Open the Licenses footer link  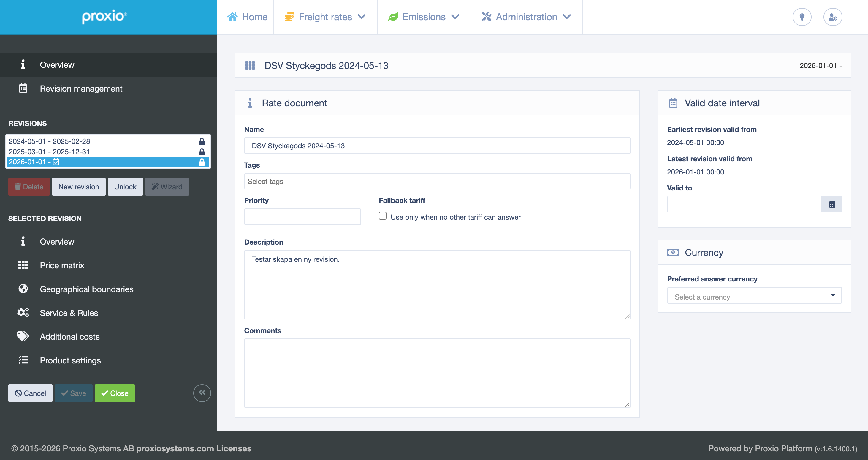point(234,448)
